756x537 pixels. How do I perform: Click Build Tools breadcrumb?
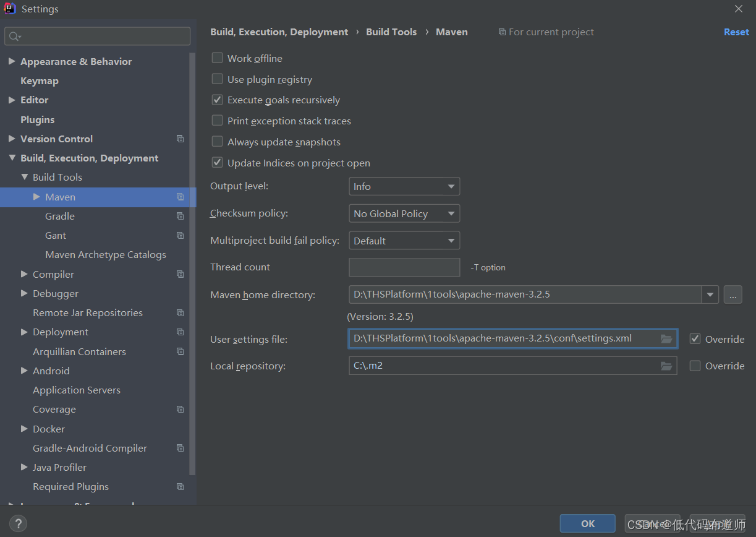[391, 32]
